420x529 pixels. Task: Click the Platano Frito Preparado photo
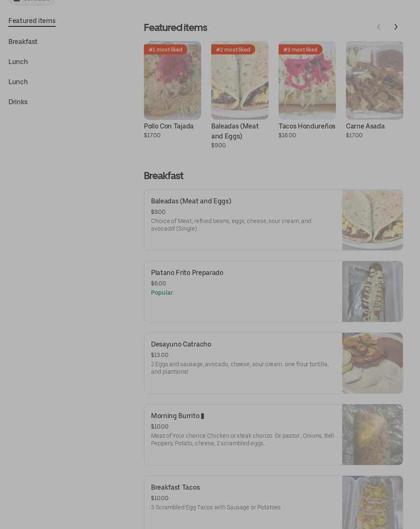click(x=372, y=292)
